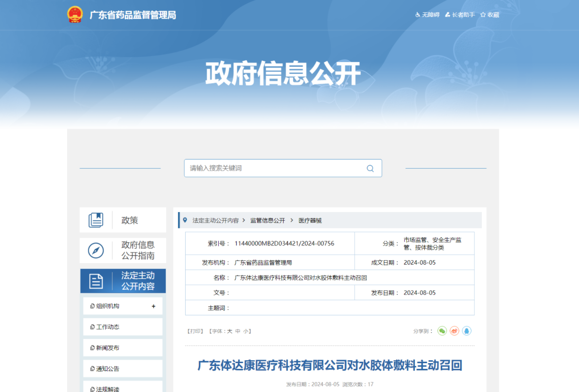The image size is (579, 392).
Task: Click the 发布日期 table value 2024-08-05
Action: [419, 293]
